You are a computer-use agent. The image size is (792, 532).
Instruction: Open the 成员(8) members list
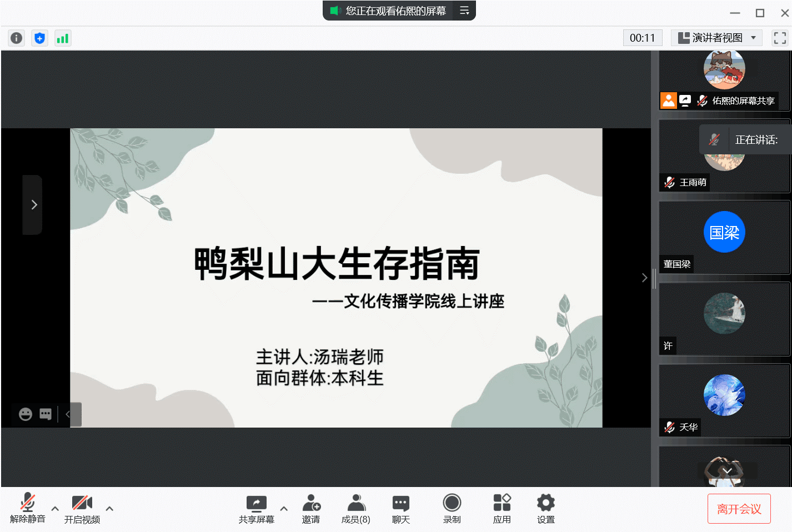tap(356, 508)
